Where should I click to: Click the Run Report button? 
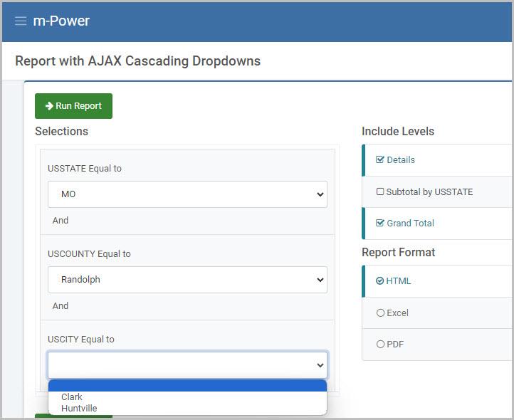[x=74, y=106]
